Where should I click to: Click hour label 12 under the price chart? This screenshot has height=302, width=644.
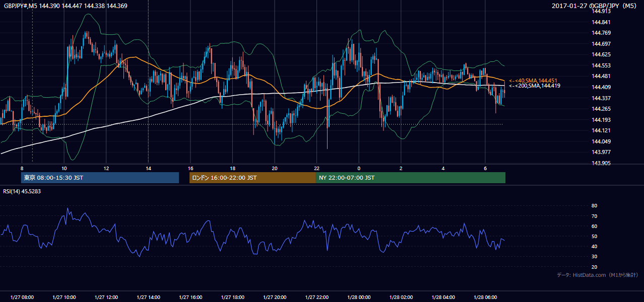(x=106, y=168)
